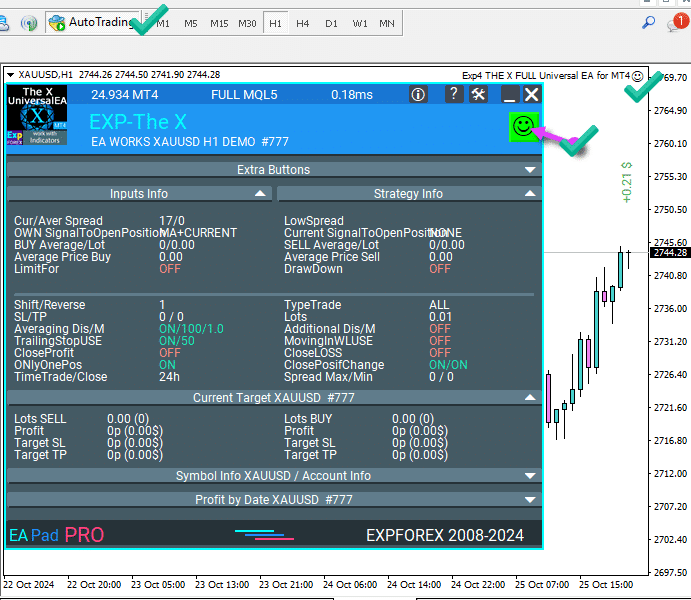
Task: Click the EAPad PRO label
Action: click(x=56, y=535)
